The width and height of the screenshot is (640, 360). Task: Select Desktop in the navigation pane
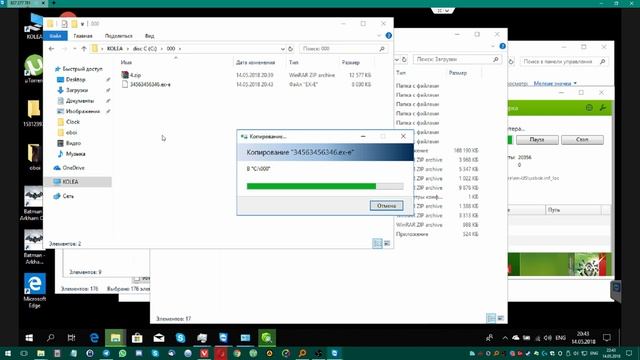click(76, 80)
